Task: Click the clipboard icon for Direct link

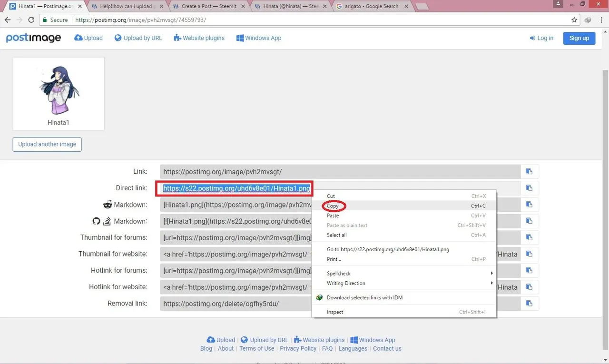Action: (529, 188)
